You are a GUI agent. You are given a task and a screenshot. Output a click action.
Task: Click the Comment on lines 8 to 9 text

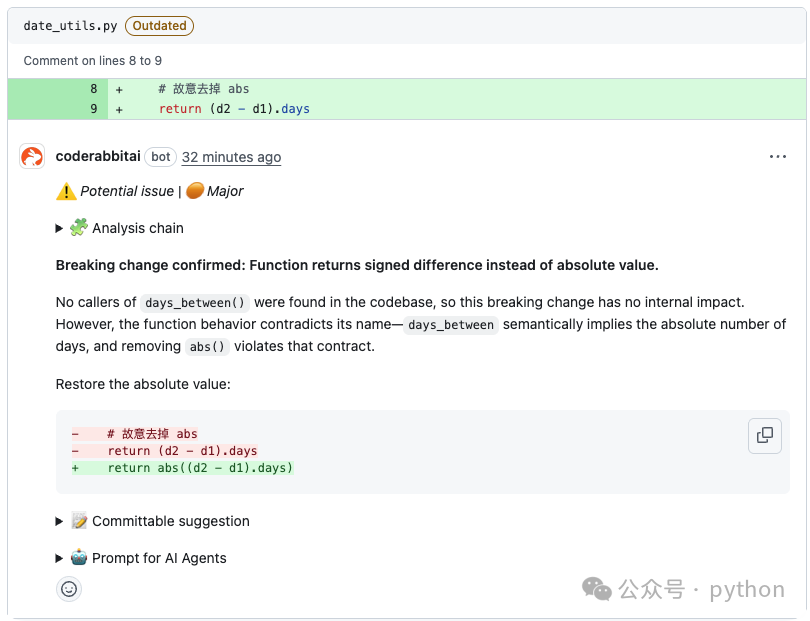[92, 61]
